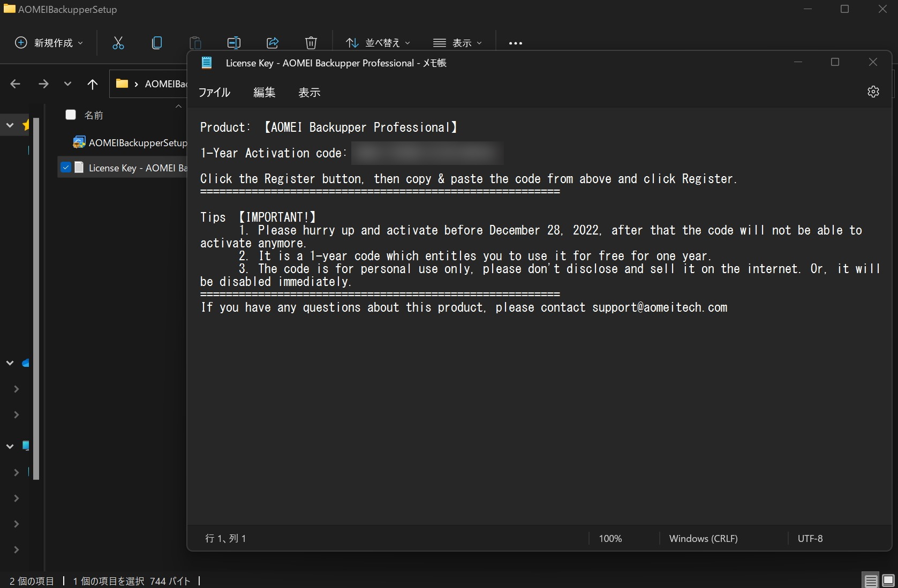Click the Cut scissors icon in Explorer toolbar

(x=118, y=43)
